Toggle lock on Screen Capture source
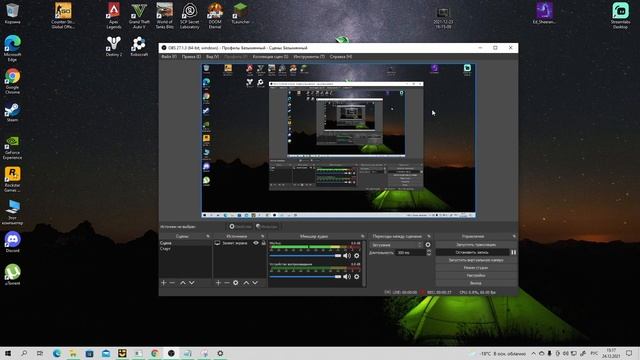The image size is (640, 360). pyautogui.click(x=264, y=243)
